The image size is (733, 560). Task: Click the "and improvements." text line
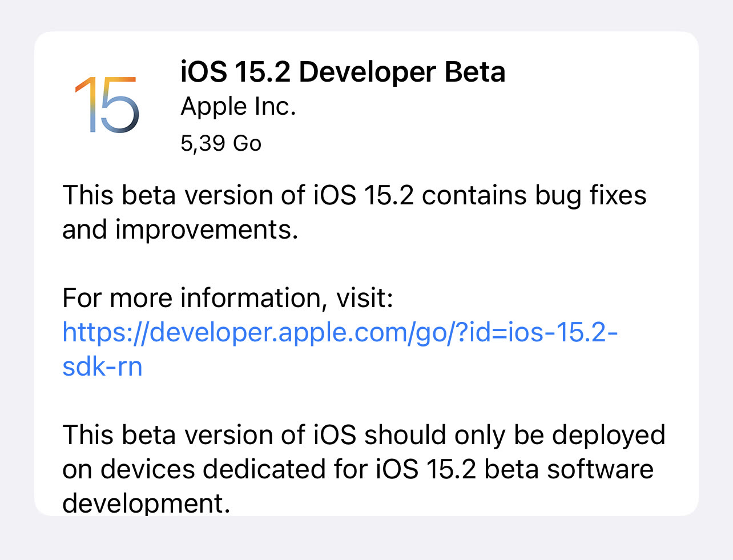180,229
